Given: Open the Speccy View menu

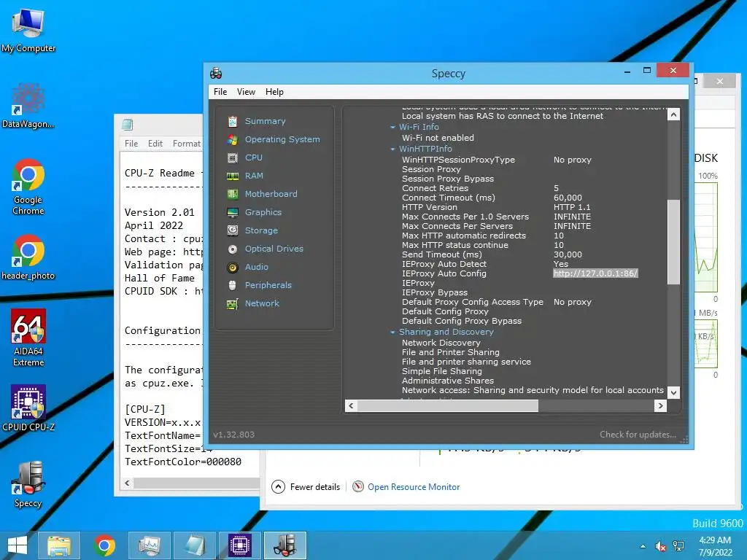Looking at the screenshot, I should point(247,92).
